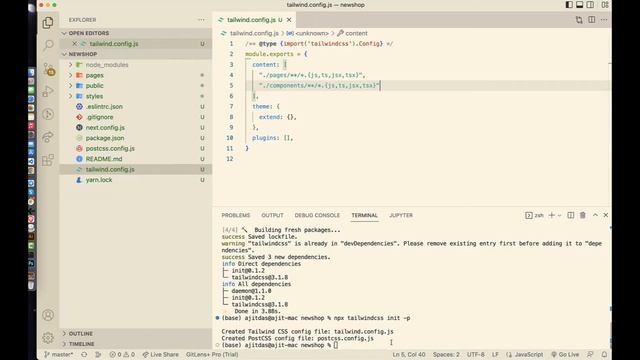Close the tailwind.config.js editor tab
Image resolution: width=640 pixels, height=360 pixels.
click(x=289, y=20)
